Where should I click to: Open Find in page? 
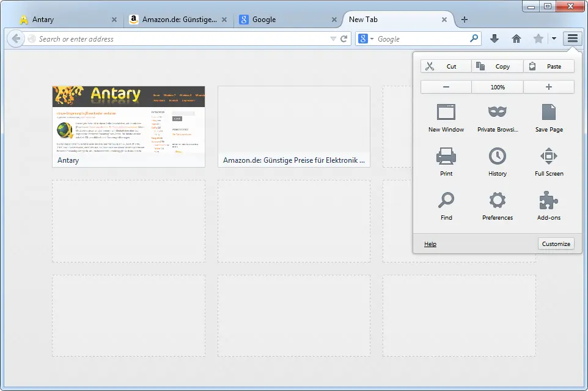pos(446,206)
